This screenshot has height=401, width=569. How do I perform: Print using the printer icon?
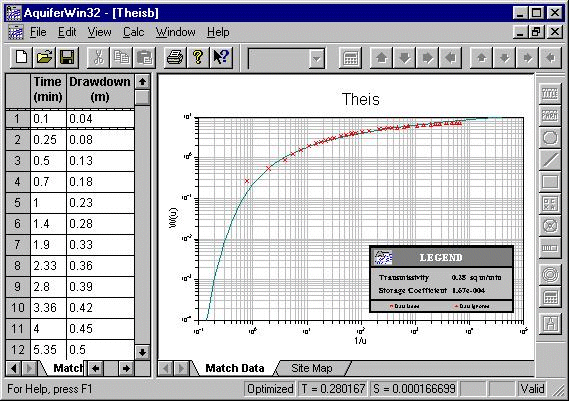coord(175,57)
